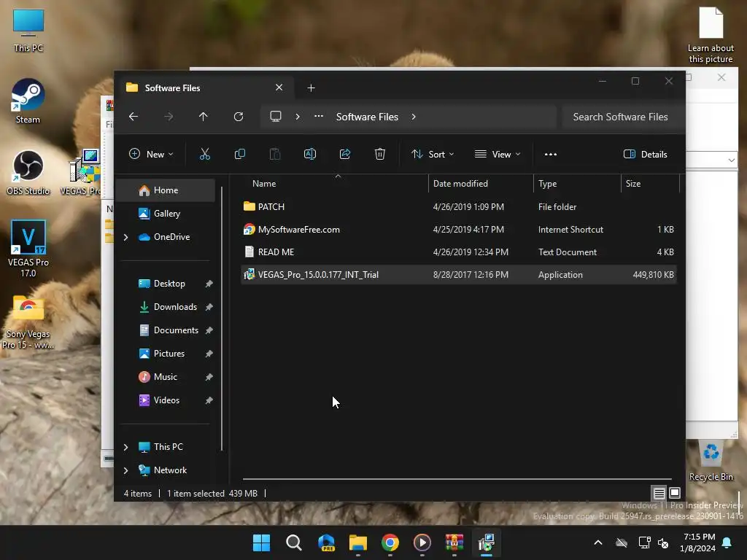The image size is (747, 560).
Task: Select Sony Vegas Pro 15 folder on desktop
Action: pos(28,322)
